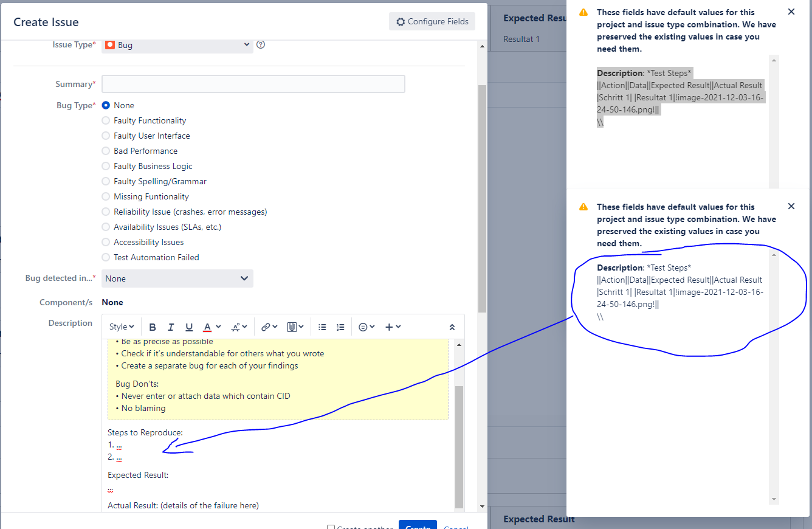Dismiss the top default values warning
This screenshot has width=812, height=529.
(791, 12)
